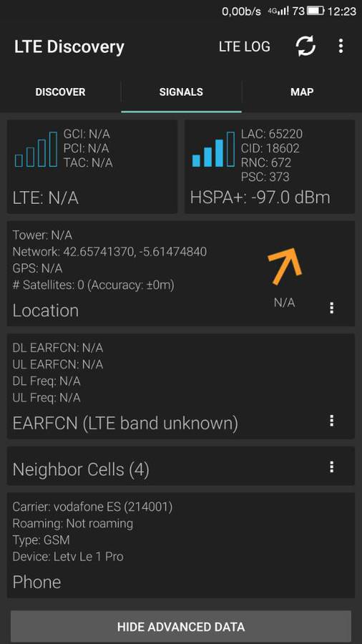
Task: Select the SIGNALS tab
Action: pyautogui.click(x=181, y=92)
